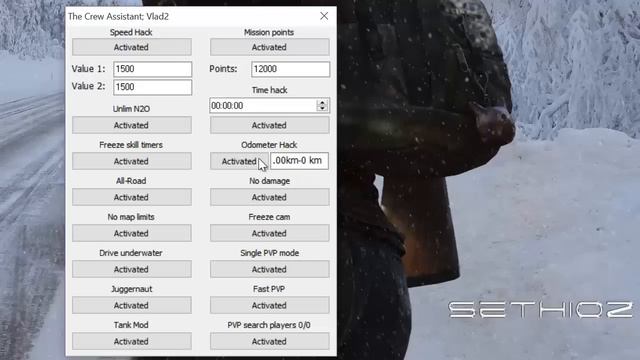Increase time with spinner up arrow
Viewport: 640px width, 360px height.
pos(322,102)
